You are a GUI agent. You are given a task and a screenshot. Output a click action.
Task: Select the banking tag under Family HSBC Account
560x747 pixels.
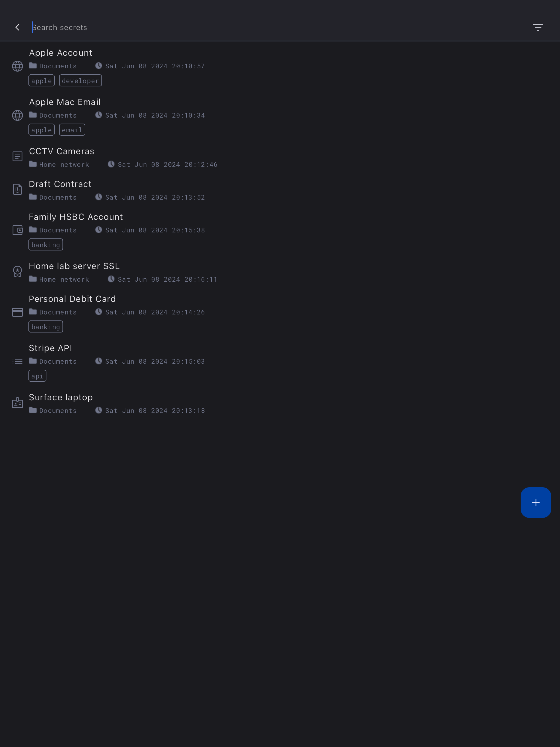click(46, 245)
